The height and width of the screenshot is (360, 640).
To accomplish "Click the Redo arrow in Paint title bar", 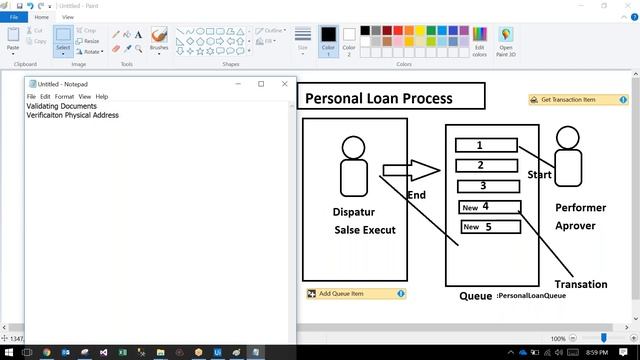I will [x=40, y=6].
